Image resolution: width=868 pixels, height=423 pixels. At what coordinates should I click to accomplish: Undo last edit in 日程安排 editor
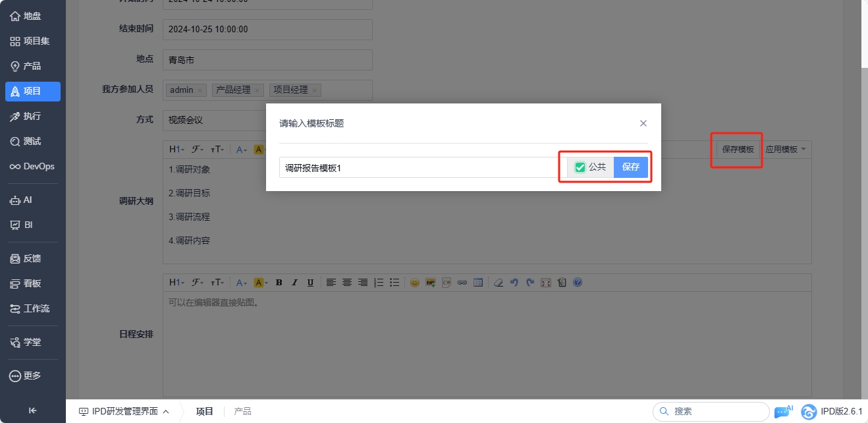(x=514, y=283)
